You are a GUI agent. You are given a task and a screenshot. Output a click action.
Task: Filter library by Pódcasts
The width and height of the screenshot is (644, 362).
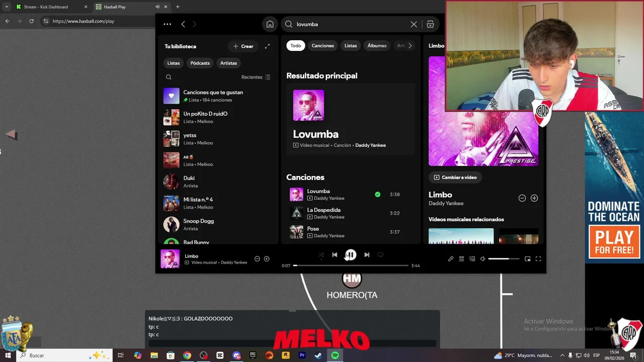point(200,63)
